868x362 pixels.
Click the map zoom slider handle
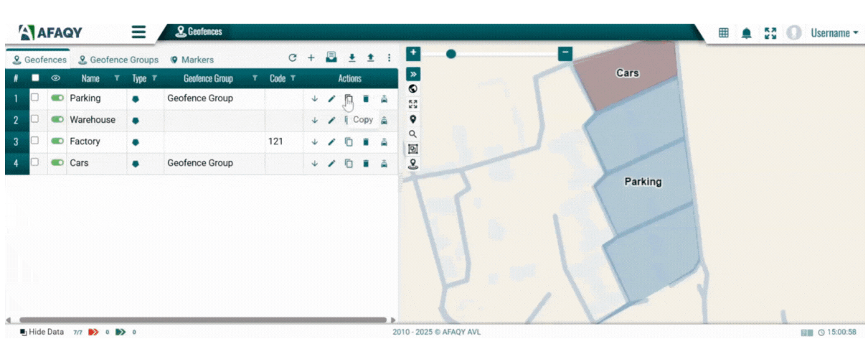pyautogui.click(x=451, y=53)
